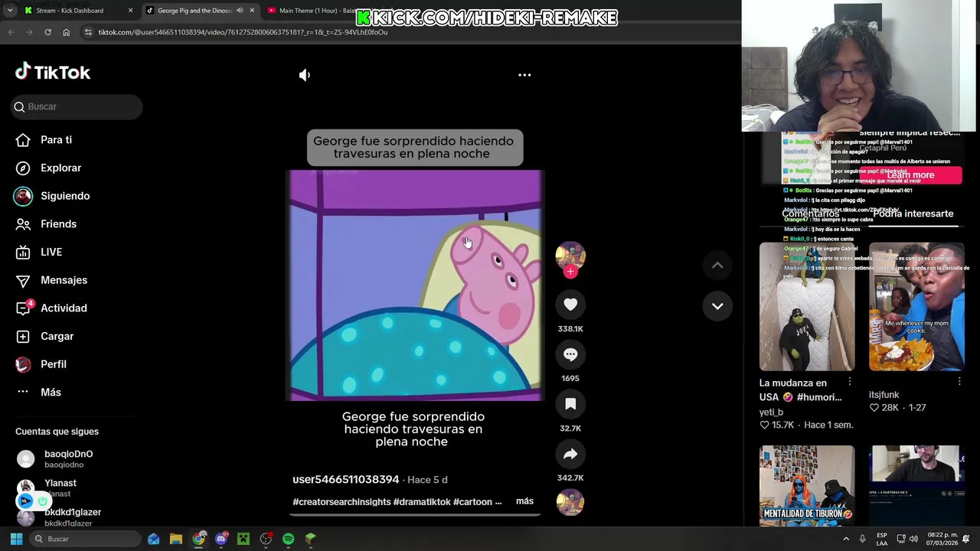Open the taskbar clock showing 08:22 p. m.

pyautogui.click(x=942, y=539)
